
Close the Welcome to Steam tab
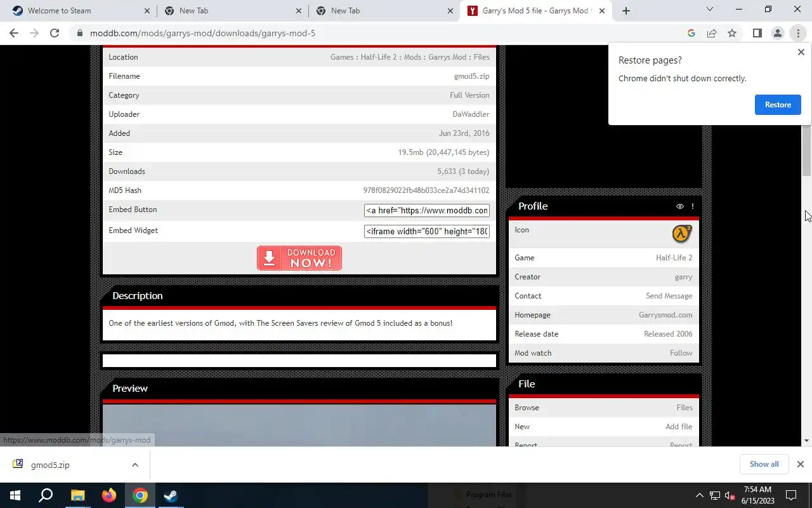(147, 11)
